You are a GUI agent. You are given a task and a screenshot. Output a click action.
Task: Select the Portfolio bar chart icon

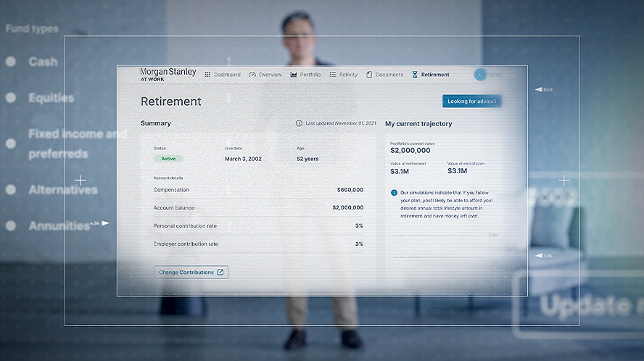tap(294, 75)
